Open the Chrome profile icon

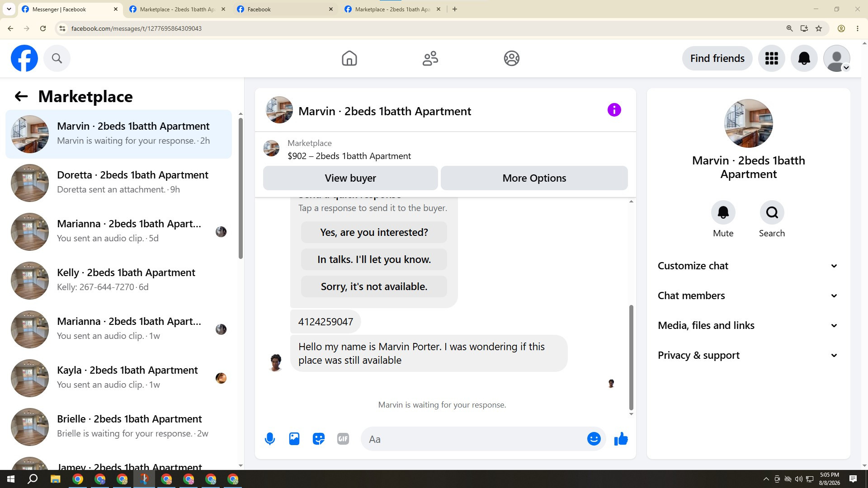841,28
